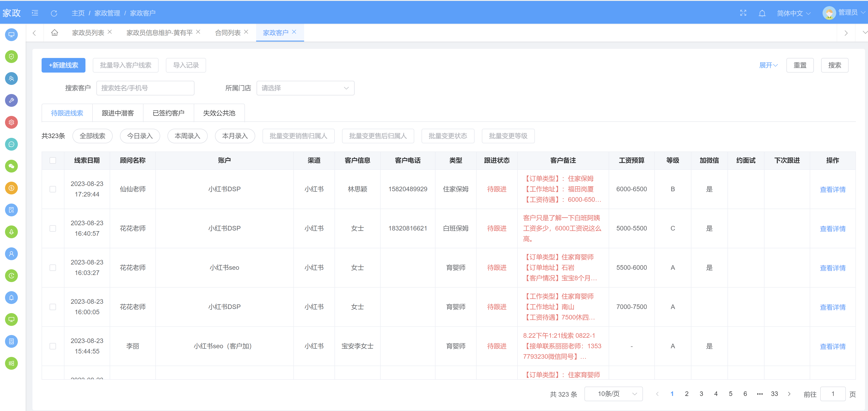Click the 搜索姓名/手机号 input field
This screenshot has width=868, height=411.
coord(145,88)
